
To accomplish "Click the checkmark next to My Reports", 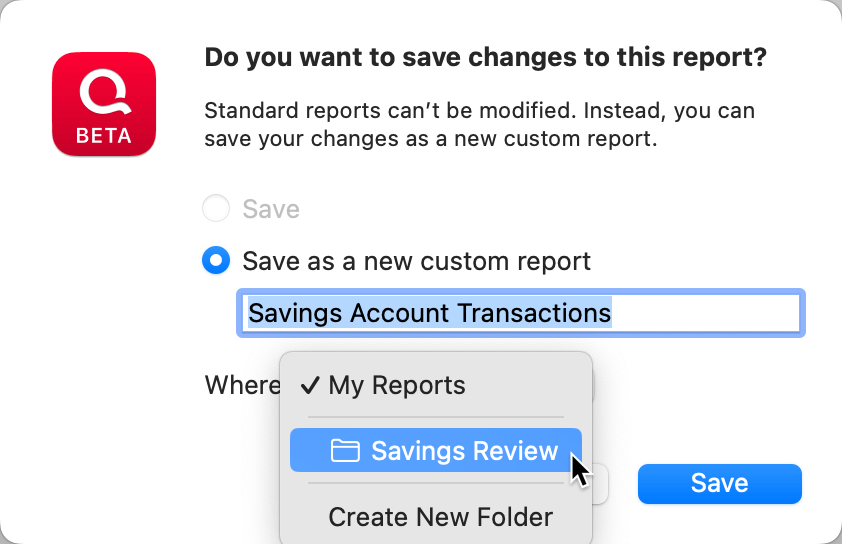I will (309, 386).
